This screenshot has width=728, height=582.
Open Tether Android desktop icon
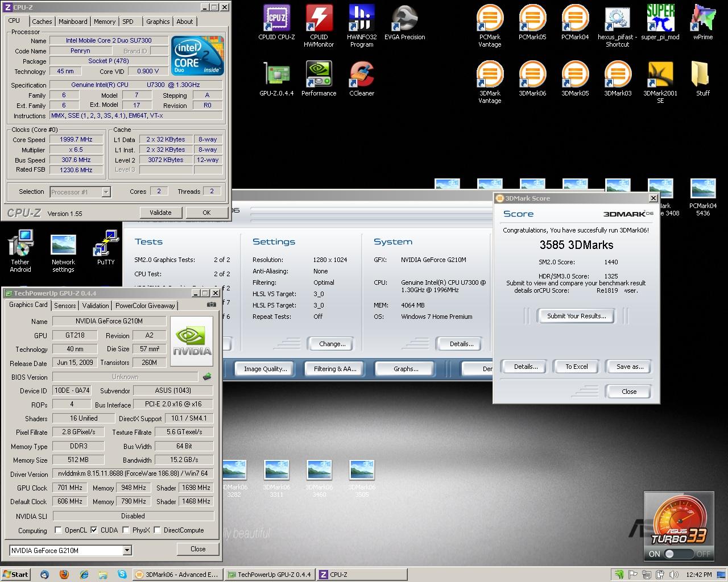tap(20, 251)
